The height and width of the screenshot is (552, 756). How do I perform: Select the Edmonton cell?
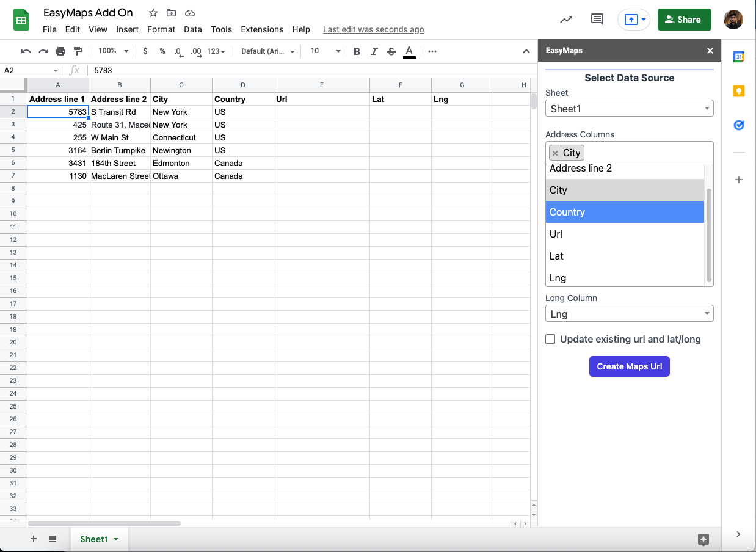pos(181,163)
